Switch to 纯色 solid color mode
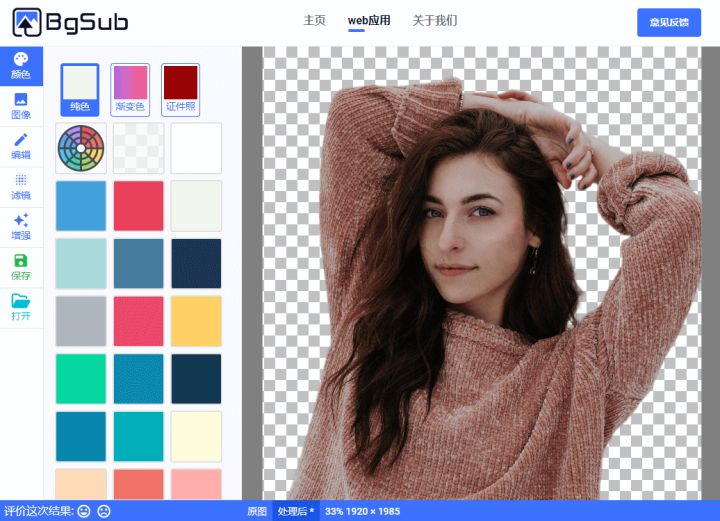The height and width of the screenshot is (521, 720). point(80,90)
